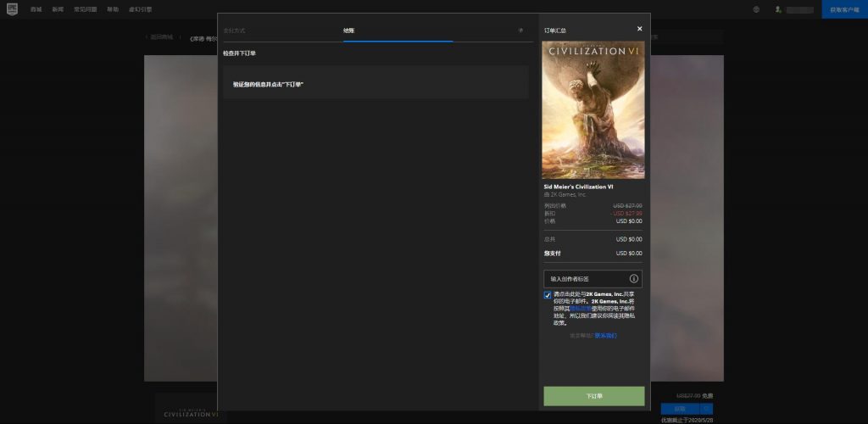Open the 隐私政策 privacy policy link

(580, 309)
